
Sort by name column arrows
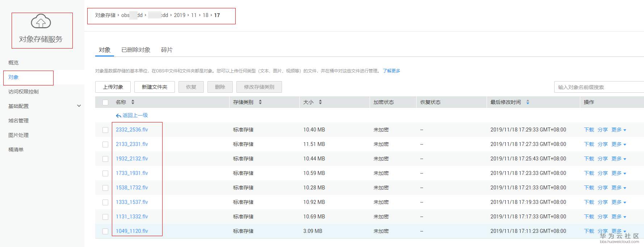point(133,102)
